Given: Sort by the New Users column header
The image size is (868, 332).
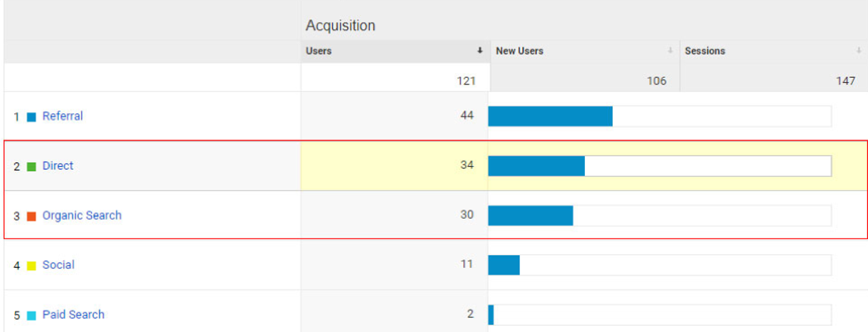Looking at the screenshot, I should point(519,51).
